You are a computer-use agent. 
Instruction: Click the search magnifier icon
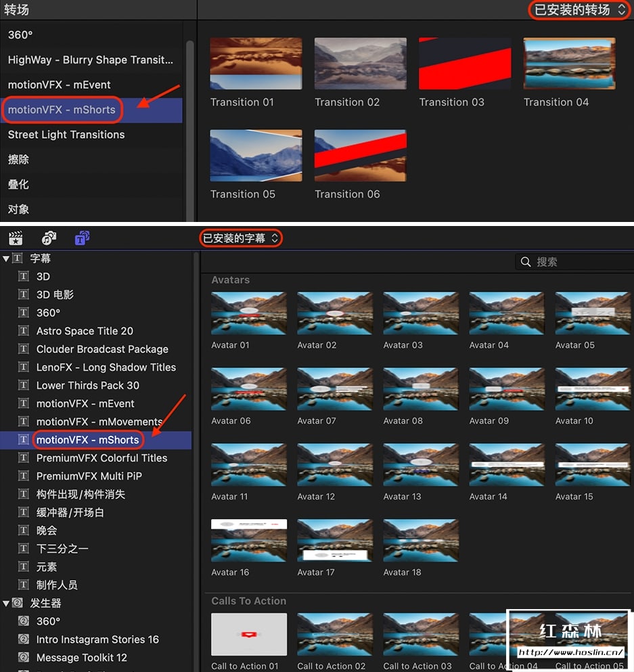[526, 262]
